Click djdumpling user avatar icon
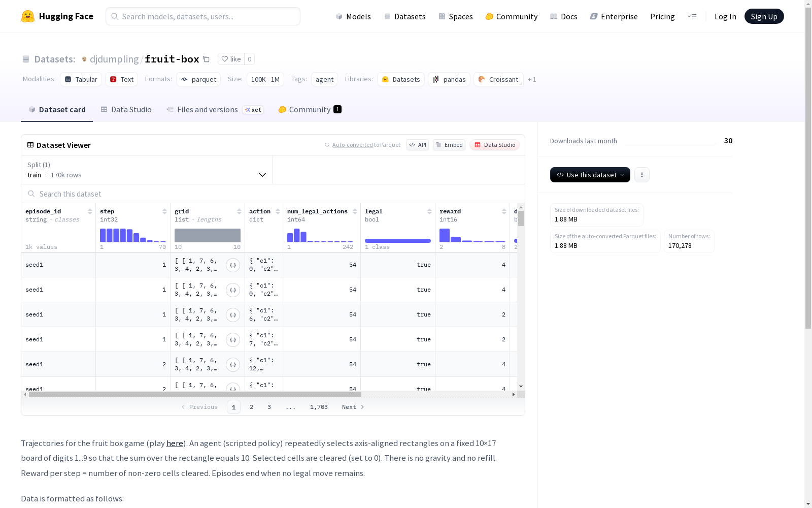The height and width of the screenshot is (508, 812). (84, 59)
